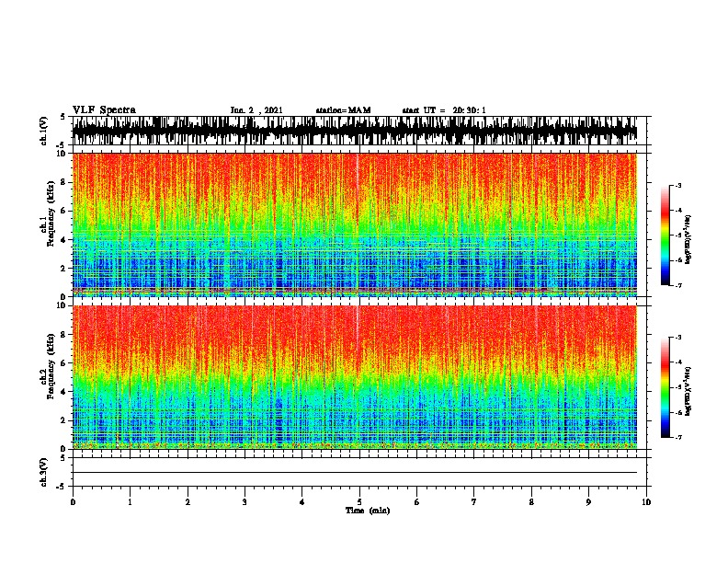728x563 pixels.
Task: Click the 'VLF Spectra' plot title
Action: (104, 110)
